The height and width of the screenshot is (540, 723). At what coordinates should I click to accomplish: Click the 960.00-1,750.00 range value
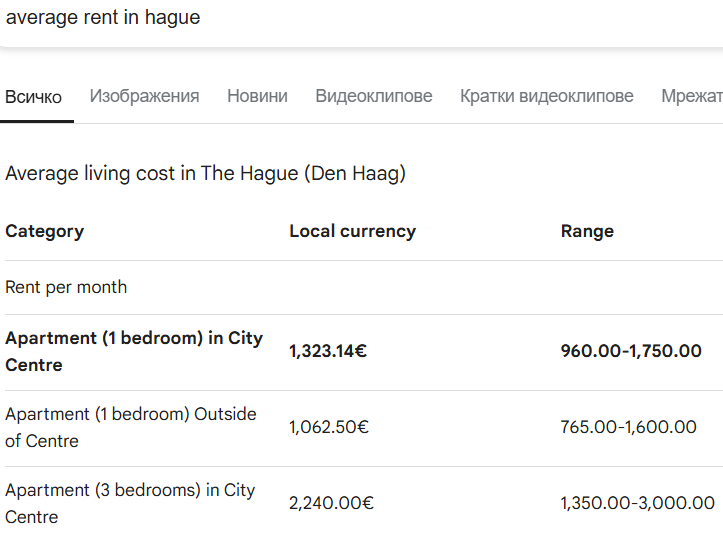pyautogui.click(x=631, y=351)
